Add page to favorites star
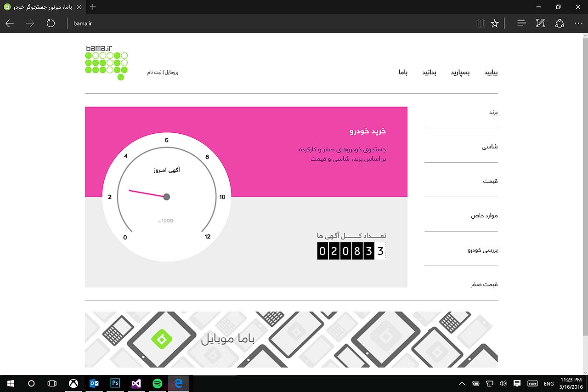Image resolution: width=588 pixels, height=392 pixels. 495,23
